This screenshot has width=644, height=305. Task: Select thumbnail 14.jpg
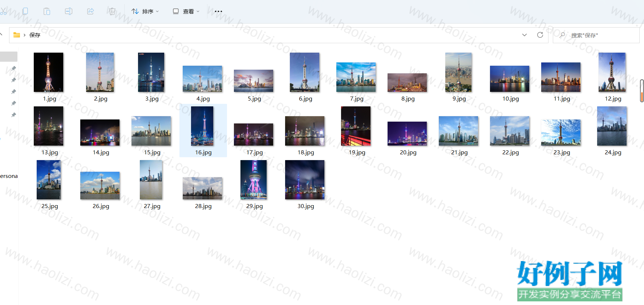click(100, 133)
